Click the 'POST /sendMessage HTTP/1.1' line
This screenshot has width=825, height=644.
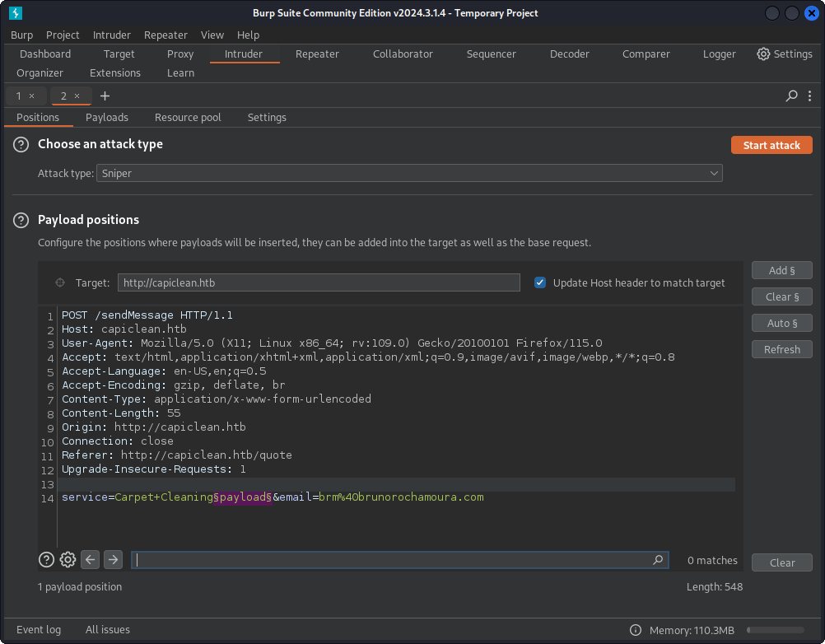click(x=147, y=315)
